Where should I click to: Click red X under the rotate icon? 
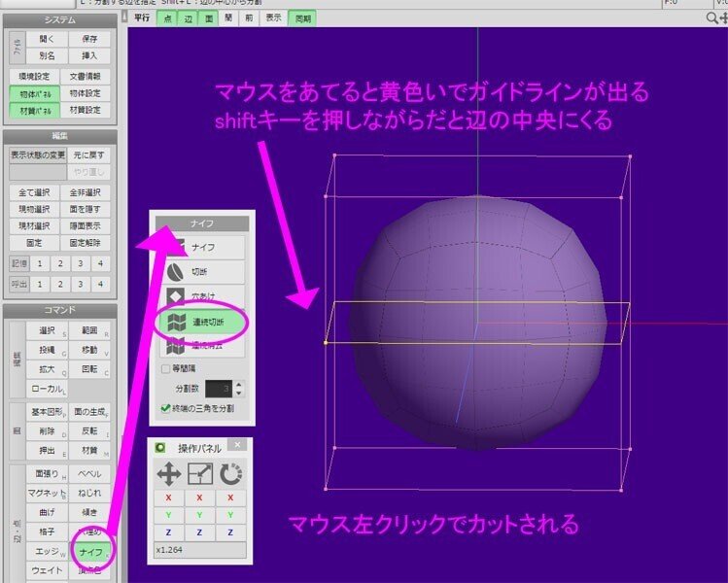[x=230, y=497]
